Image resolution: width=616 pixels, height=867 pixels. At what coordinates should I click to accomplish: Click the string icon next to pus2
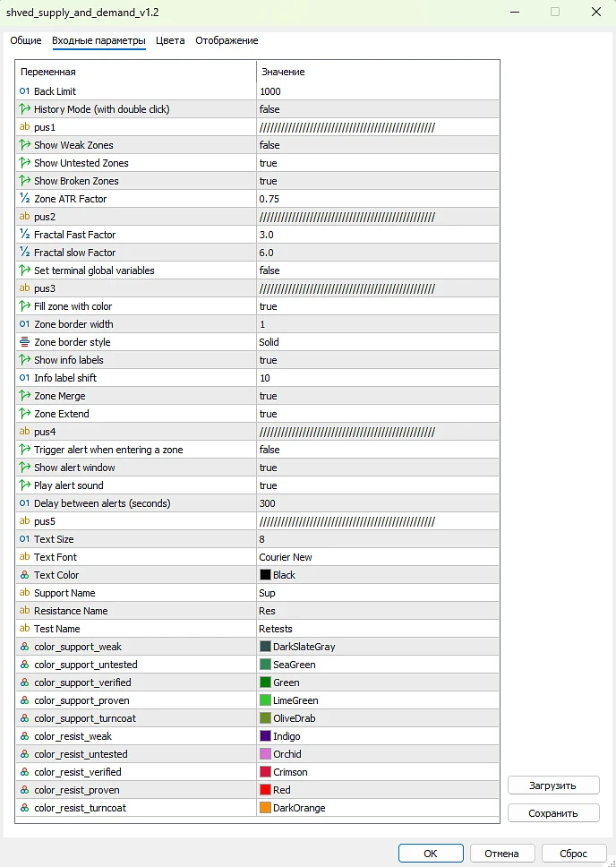pyautogui.click(x=24, y=217)
